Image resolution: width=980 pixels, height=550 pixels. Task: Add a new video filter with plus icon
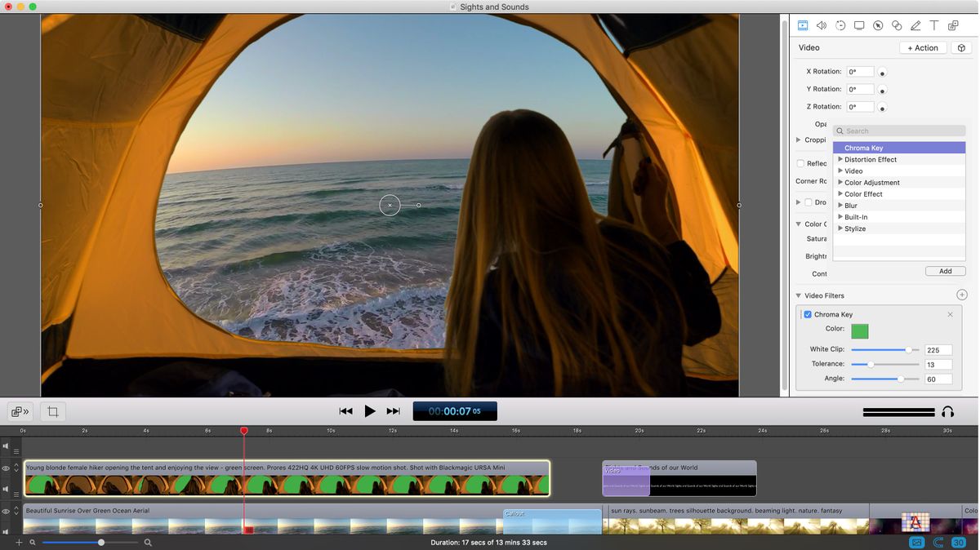click(961, 295)
